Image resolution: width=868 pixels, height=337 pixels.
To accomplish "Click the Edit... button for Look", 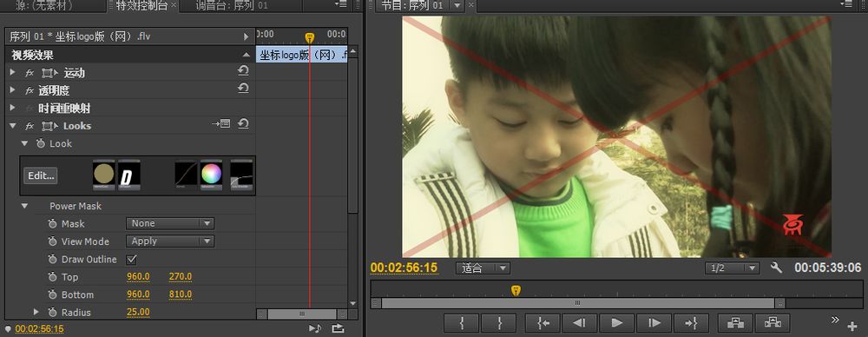I will (x=41, y=175).
